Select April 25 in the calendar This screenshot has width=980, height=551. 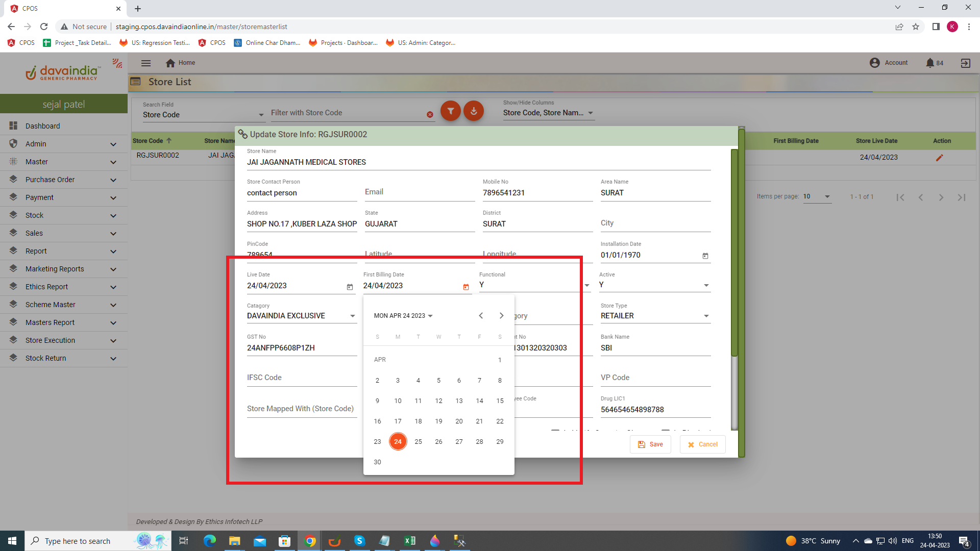coord(418,441)
